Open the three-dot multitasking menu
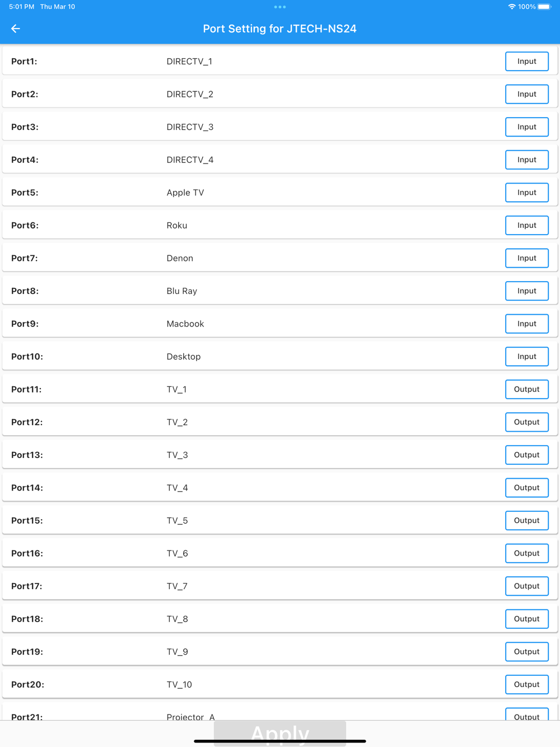Screen dimensions: 560x747 [280, 7]
